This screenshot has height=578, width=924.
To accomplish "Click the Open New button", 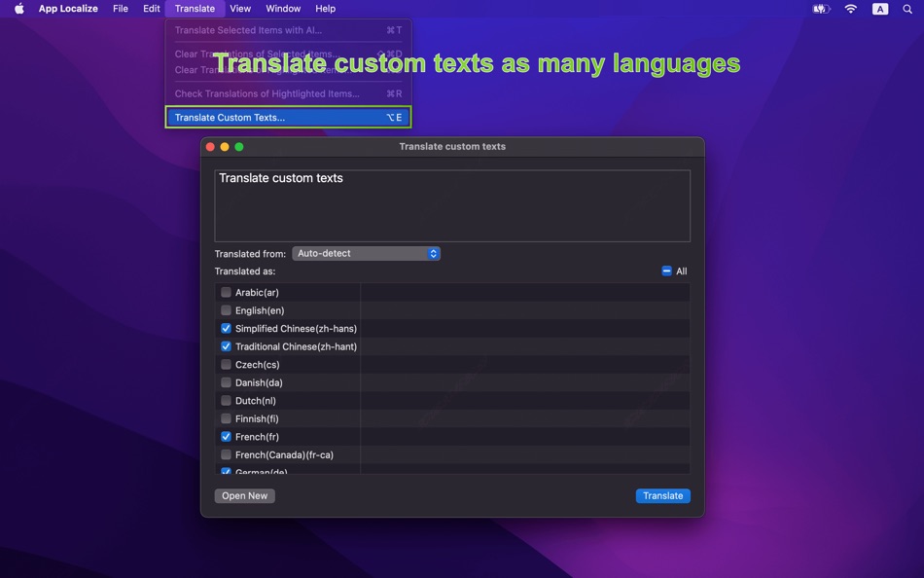I will [x=244, y=496].
